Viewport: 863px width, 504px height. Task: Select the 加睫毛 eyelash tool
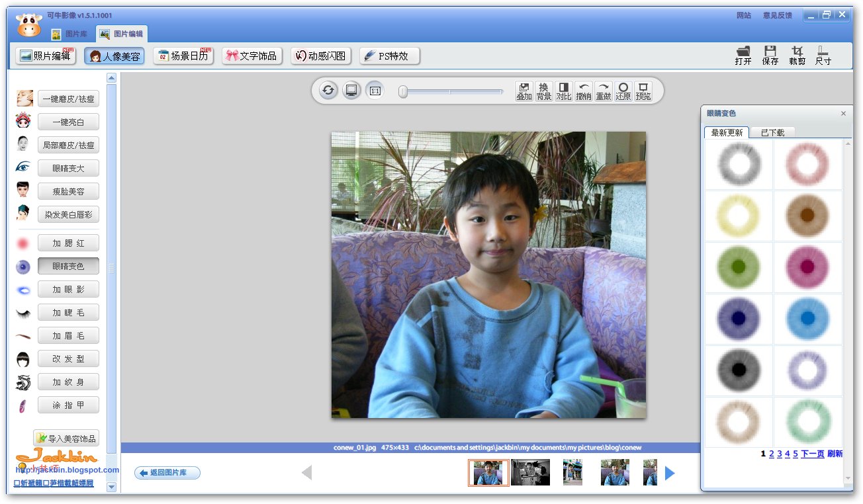[x=68, y=312]
